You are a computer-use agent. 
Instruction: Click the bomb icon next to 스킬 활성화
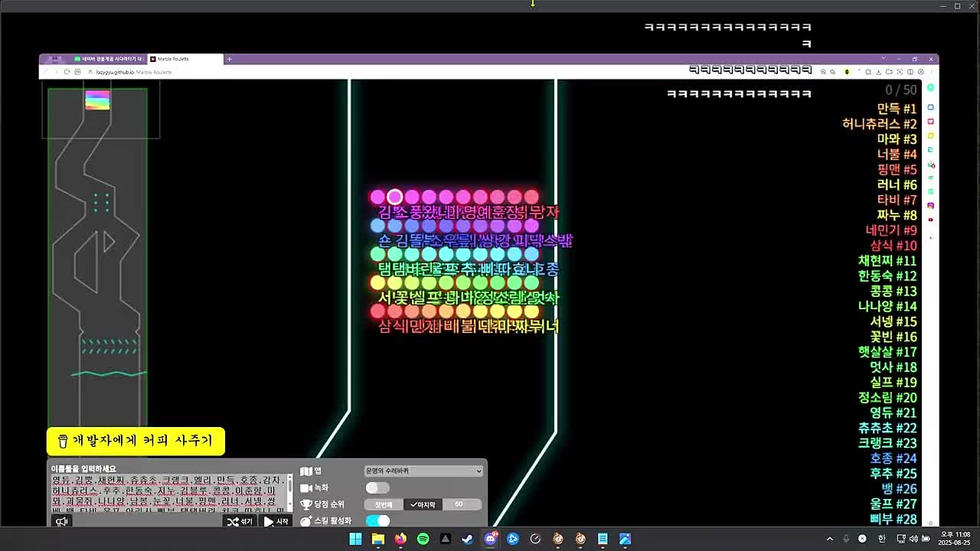coord(306,520)
